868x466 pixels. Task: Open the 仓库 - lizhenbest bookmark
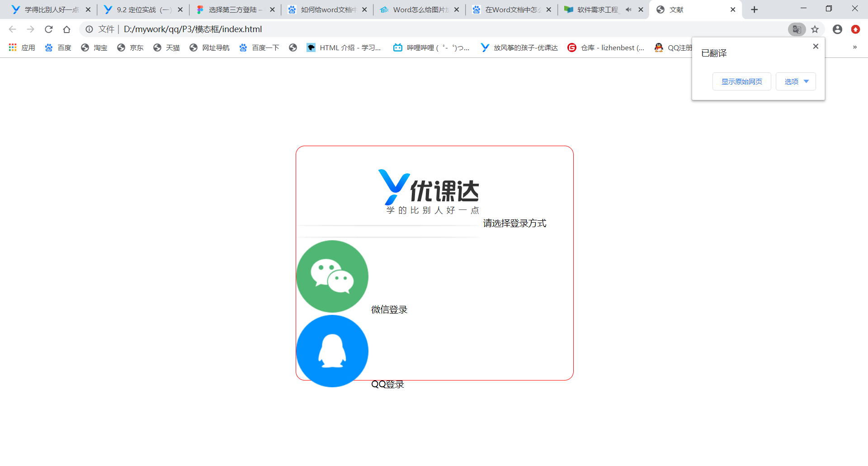(606, 48)
